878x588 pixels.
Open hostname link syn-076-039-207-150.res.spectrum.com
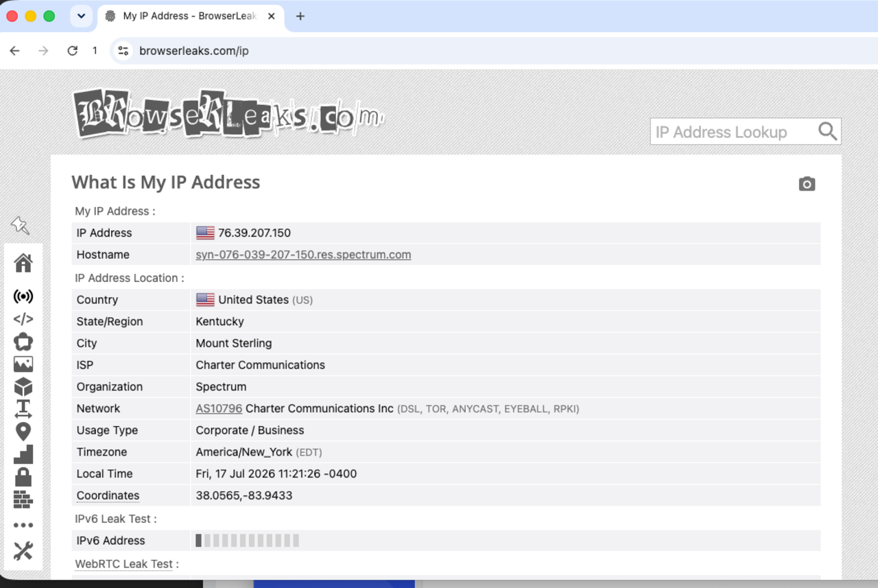(303, 255)
